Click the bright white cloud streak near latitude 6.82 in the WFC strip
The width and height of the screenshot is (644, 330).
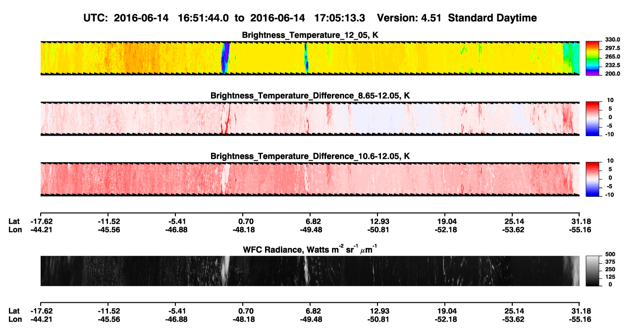[306, 271]
